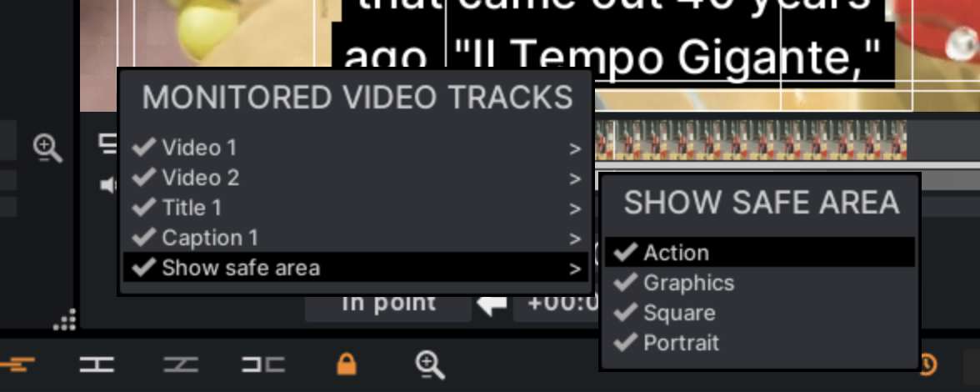Select the slip edit mode icon
Image resolution: width=980 pixels, height=392 pixels.
pyautogui.click(x=181, y=364)
